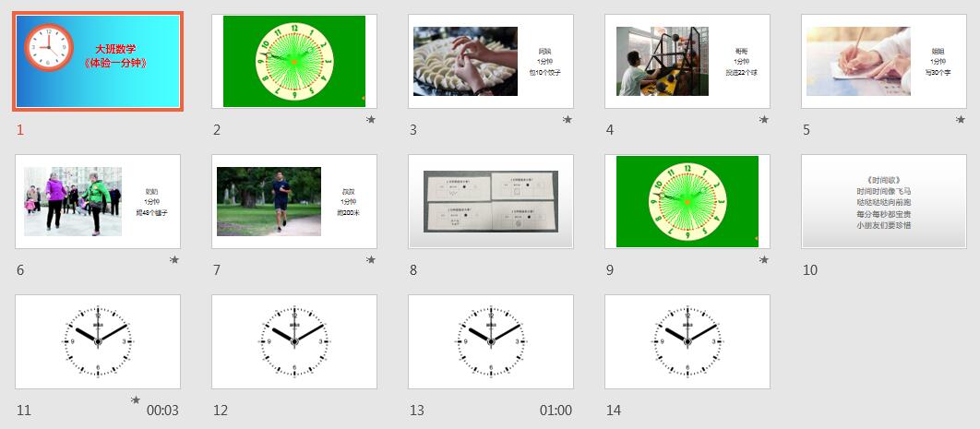Select the running man photo slide 7
Image resolution: width=980 pixels, height=429 pixels.
(x=294, y=201)
